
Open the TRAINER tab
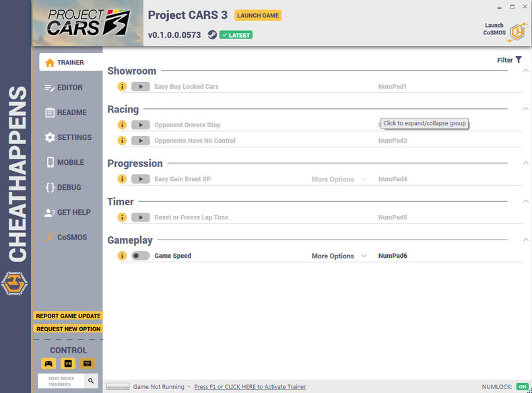pyautogui.click(x=71, y=62)
